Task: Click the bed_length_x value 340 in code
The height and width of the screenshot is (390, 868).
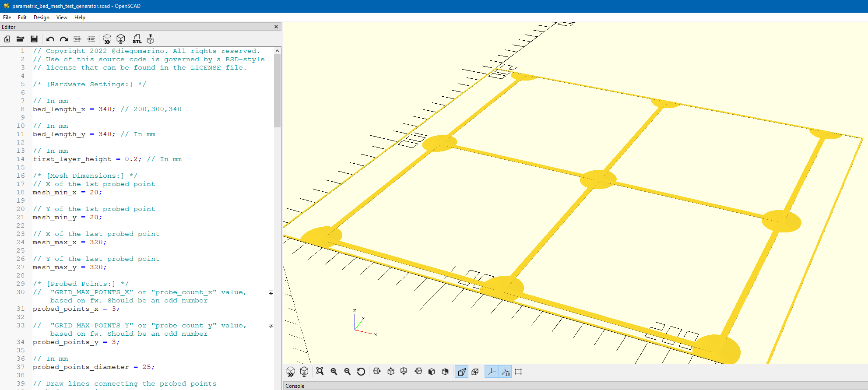Action: (105, 109)
